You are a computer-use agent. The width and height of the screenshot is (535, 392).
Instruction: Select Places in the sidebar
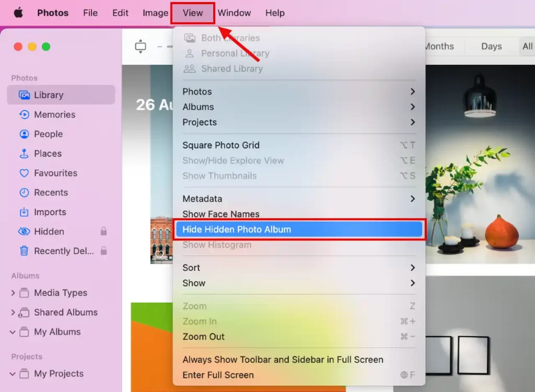61,153
